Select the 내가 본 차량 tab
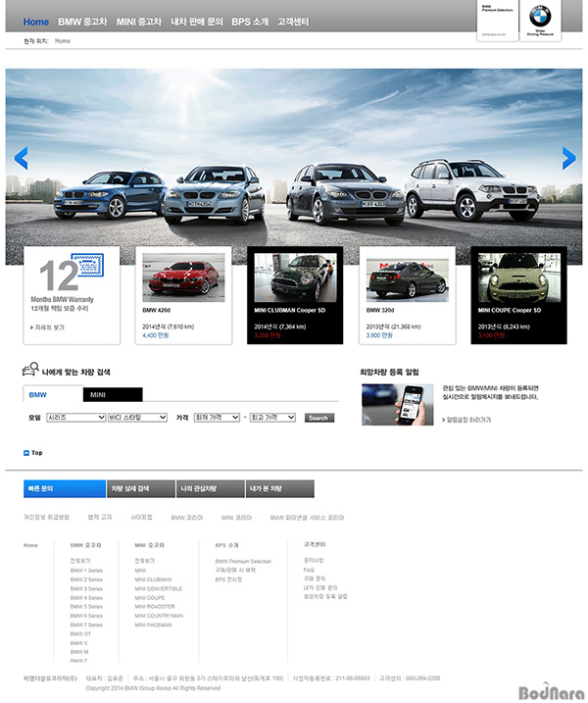Screen dimensions: 588x703 280,488
